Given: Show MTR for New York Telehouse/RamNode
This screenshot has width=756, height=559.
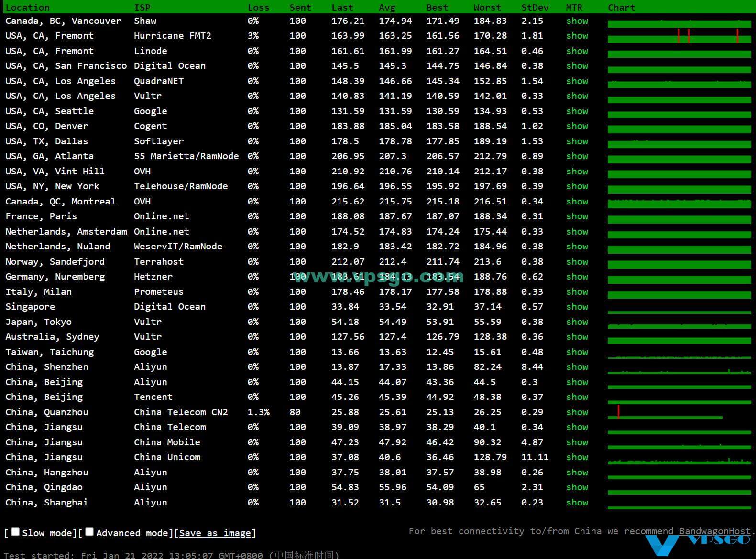Looking at the screenshot, I should [577, 186].
